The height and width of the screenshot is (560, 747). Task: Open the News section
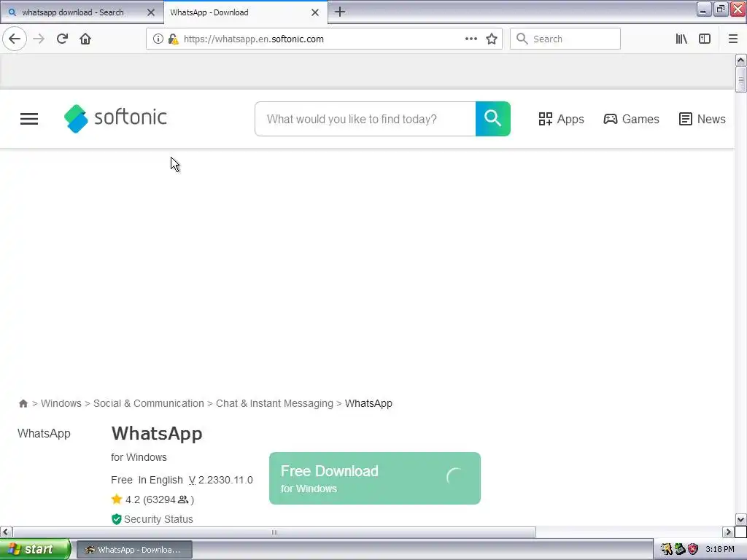702,119
